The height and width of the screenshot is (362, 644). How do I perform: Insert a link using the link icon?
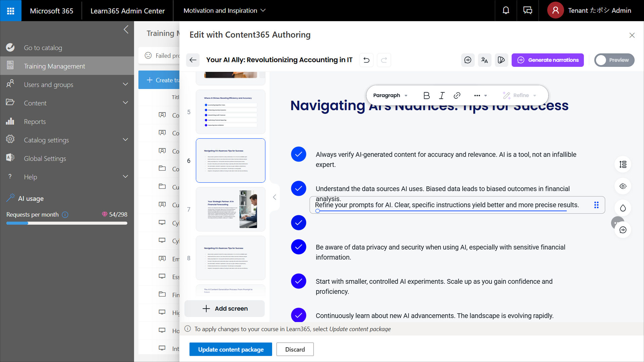(457, 95)
